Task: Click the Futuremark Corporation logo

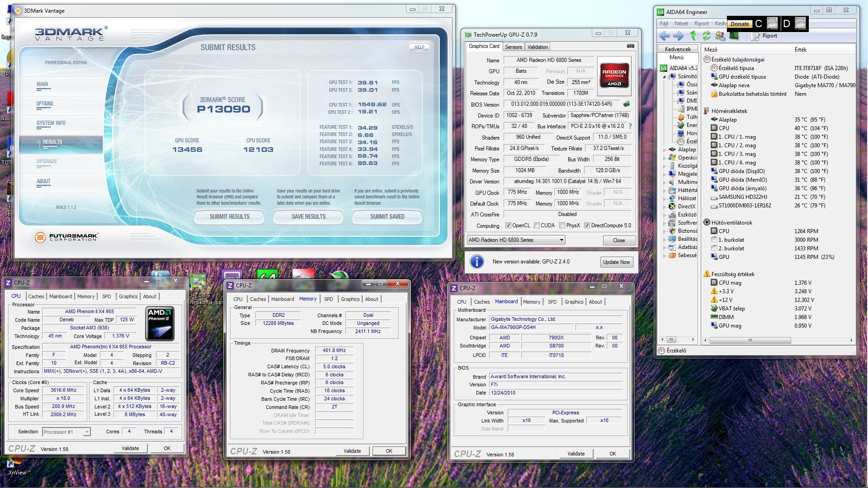Action: coord(66,237)
